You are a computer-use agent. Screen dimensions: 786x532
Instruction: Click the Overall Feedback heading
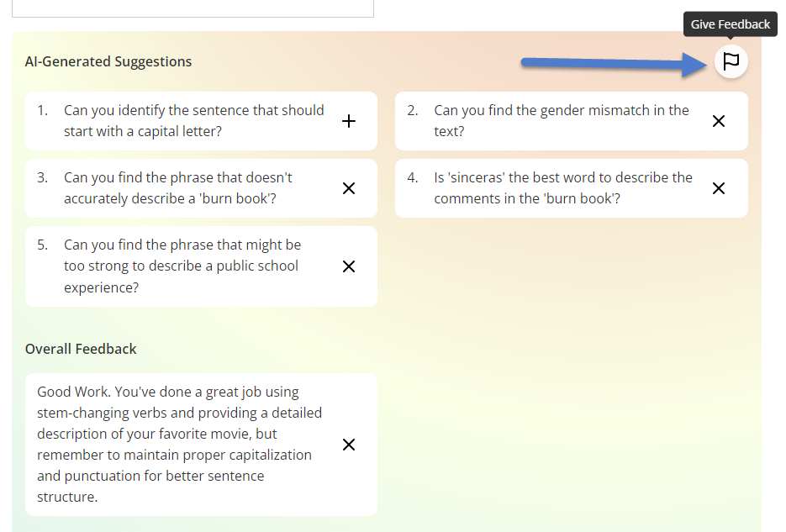(81, 349)
